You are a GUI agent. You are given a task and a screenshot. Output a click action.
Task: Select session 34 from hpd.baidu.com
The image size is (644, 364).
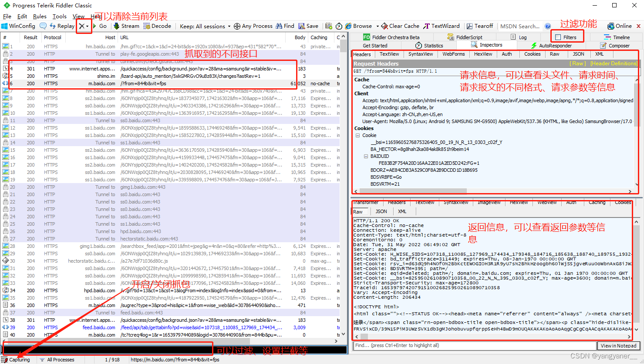pos(170,291)
